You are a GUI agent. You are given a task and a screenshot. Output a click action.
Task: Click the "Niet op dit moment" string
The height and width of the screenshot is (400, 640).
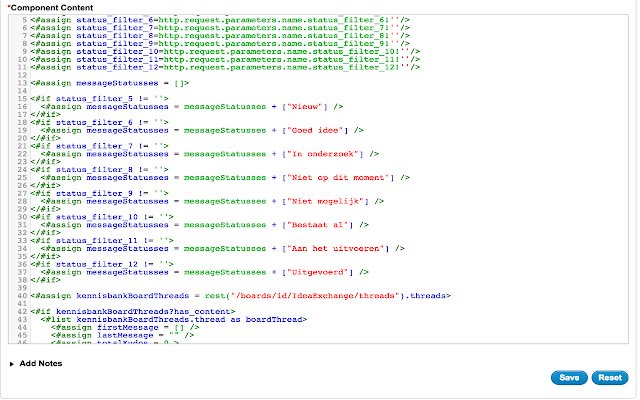[x=338, y=178]
